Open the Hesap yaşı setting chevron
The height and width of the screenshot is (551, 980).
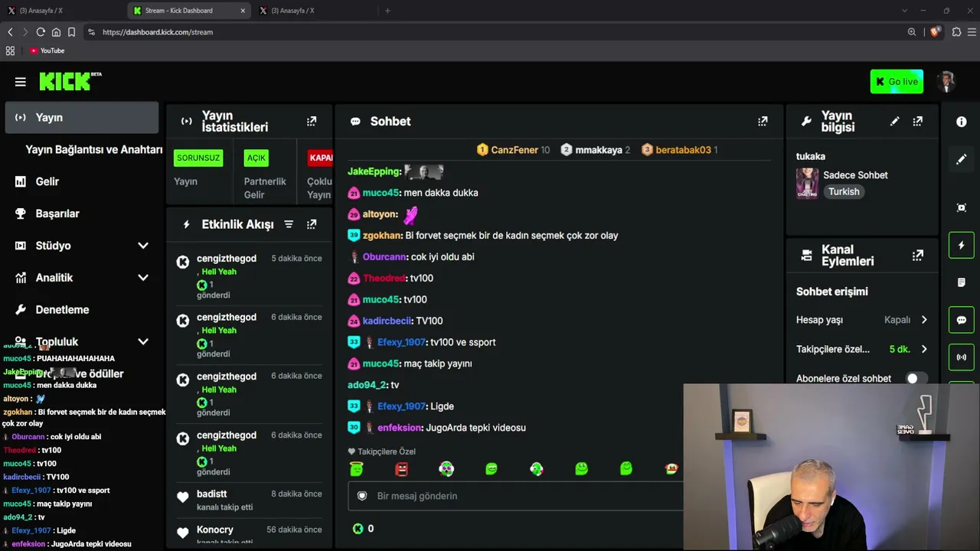click(x=924, y=320)
